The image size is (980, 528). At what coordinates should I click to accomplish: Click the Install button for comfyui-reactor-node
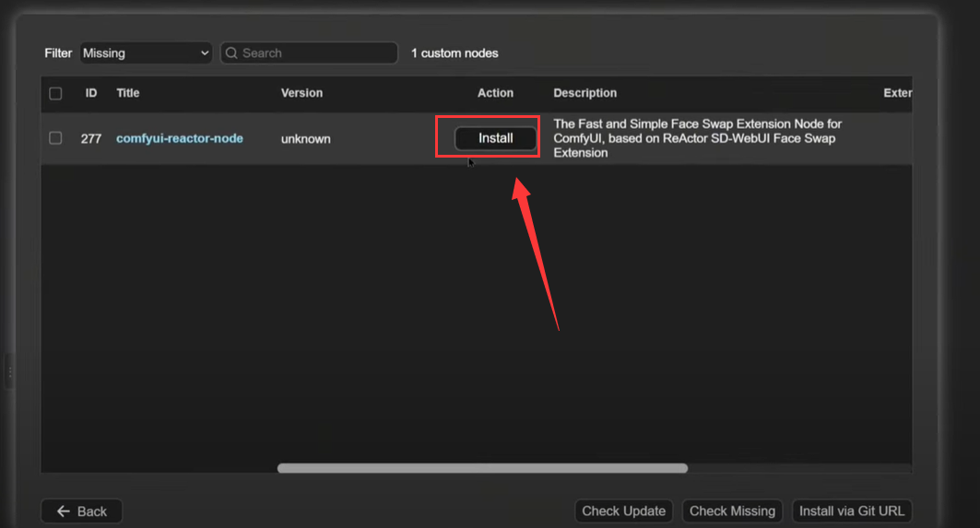[495, 138]
